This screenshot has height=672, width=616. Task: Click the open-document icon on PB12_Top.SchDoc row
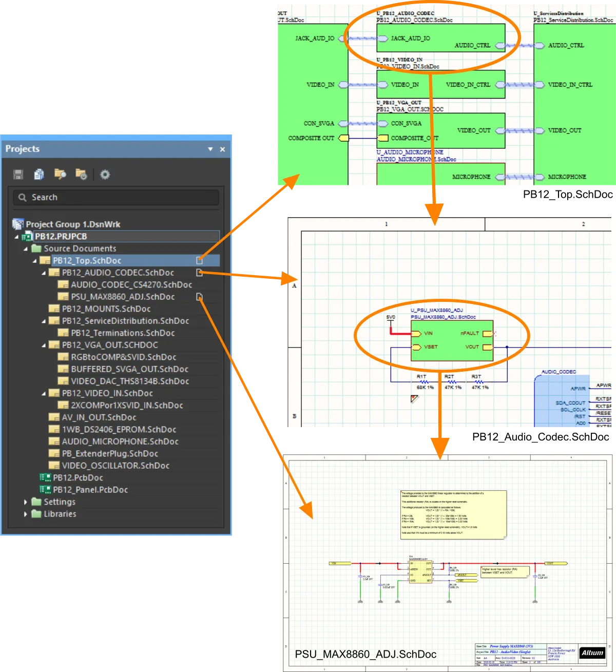pos(199,260)
